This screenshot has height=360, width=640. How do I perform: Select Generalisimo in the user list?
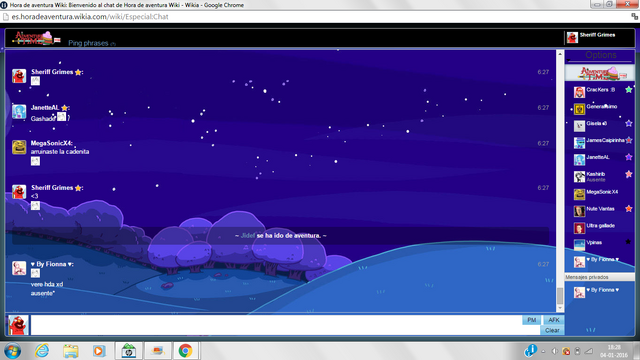[x=601, y=107]
